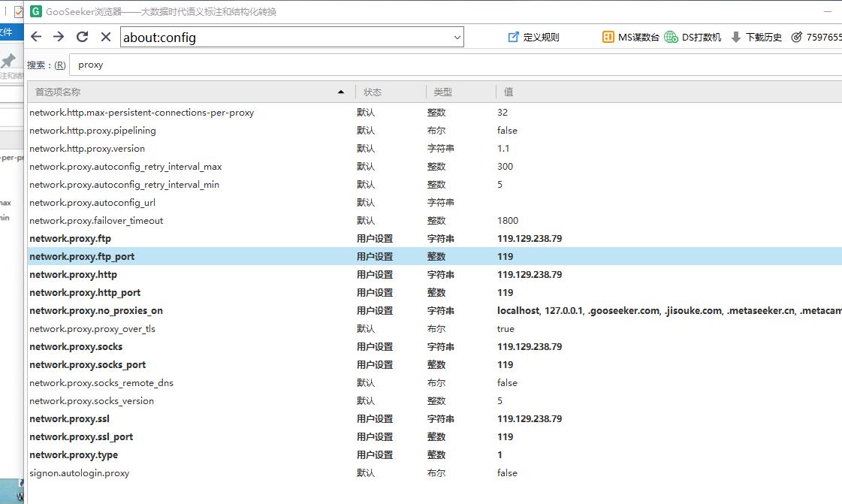This screenshot has width=842, height=504.
Task: Open 下载历史 download arrow icon
Action: click(736, 37)
